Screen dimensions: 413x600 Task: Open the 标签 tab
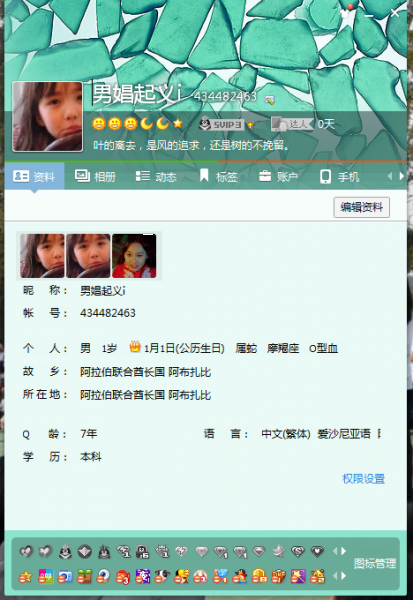(x=219, y=176)
